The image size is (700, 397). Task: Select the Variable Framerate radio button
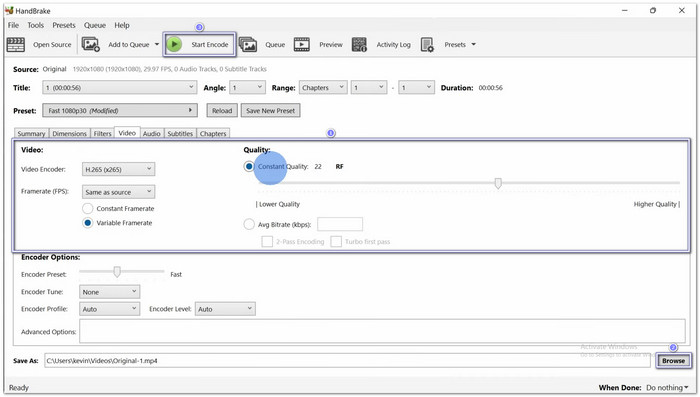(x=88, y=223)
